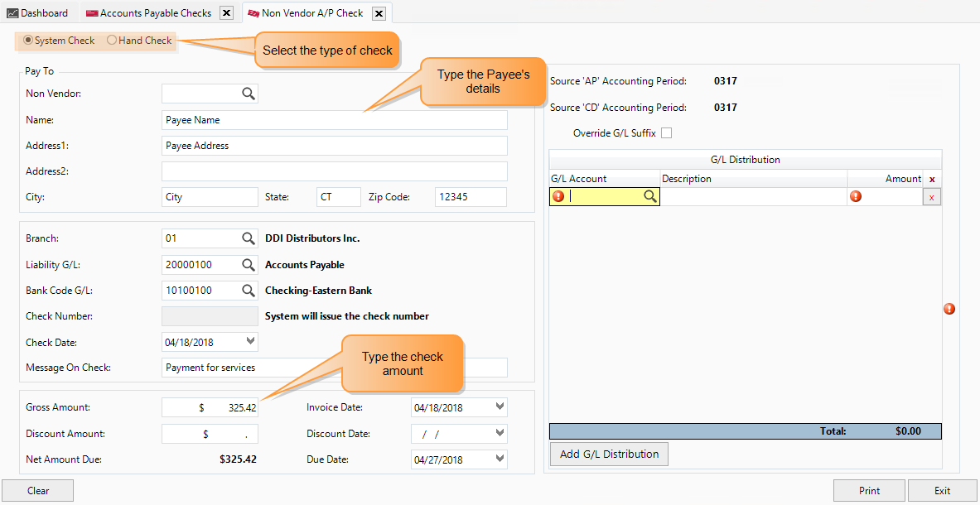
Task: Click the Print button
Action: click(869, 491)
